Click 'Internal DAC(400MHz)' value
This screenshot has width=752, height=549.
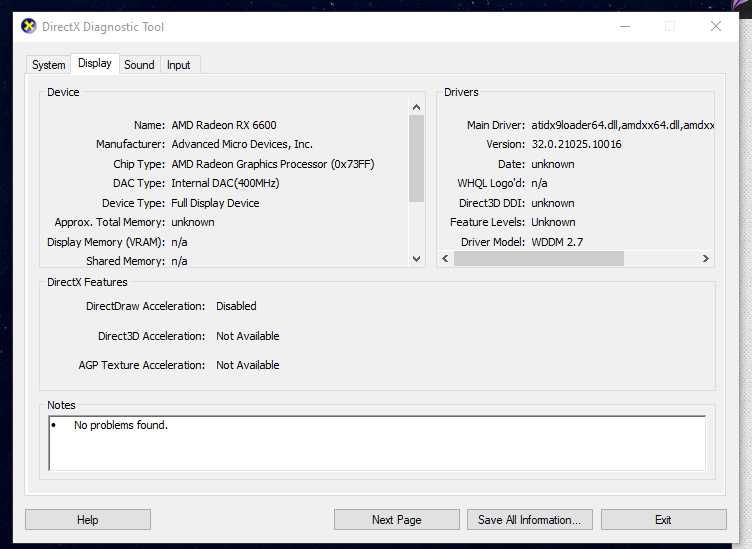[225, 183]
